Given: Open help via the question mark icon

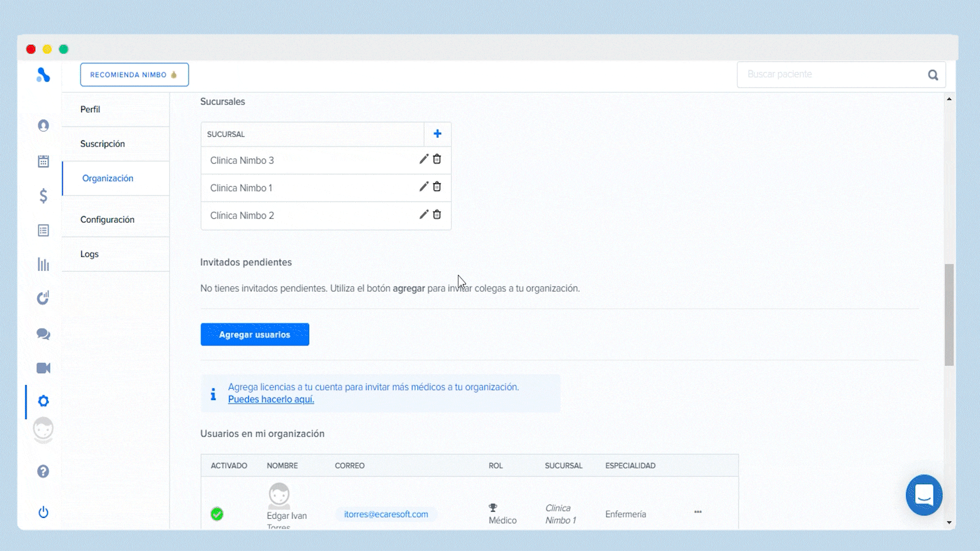Looking at the screenshot, I should [43, 471].
